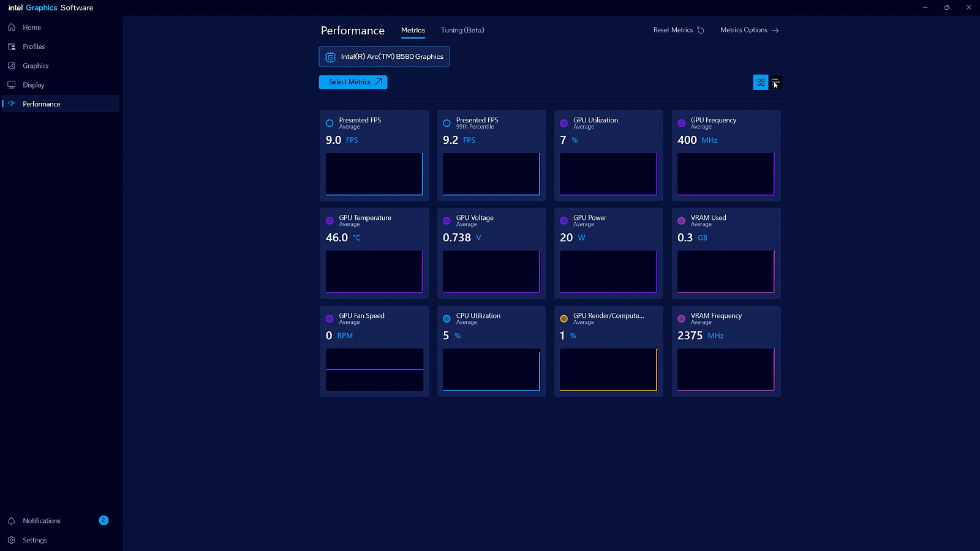This screenshot has width=980, height=551.
Task: Click Presented FPS Average color dot
Action: pyautogui.click(x=330, y=123)
